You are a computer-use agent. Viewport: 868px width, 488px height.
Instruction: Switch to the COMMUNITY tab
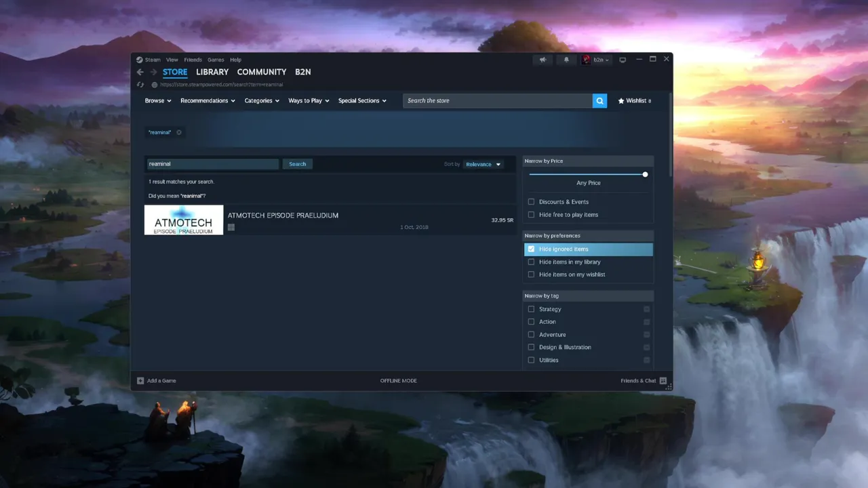[262, 72]
